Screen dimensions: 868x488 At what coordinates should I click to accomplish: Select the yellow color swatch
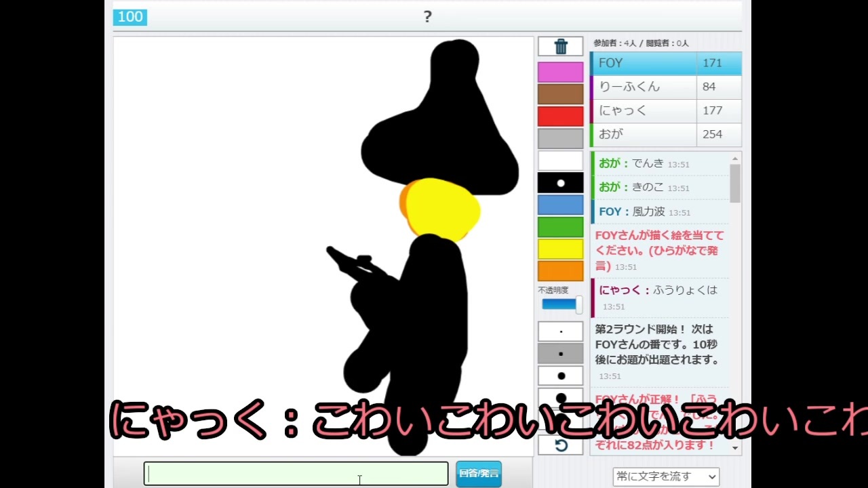coord(560,249)
